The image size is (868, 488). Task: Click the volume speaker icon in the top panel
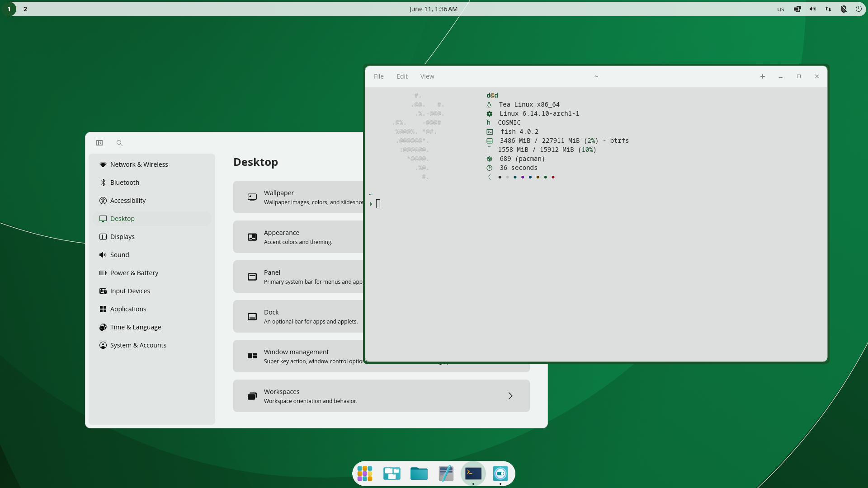[812, 9]
